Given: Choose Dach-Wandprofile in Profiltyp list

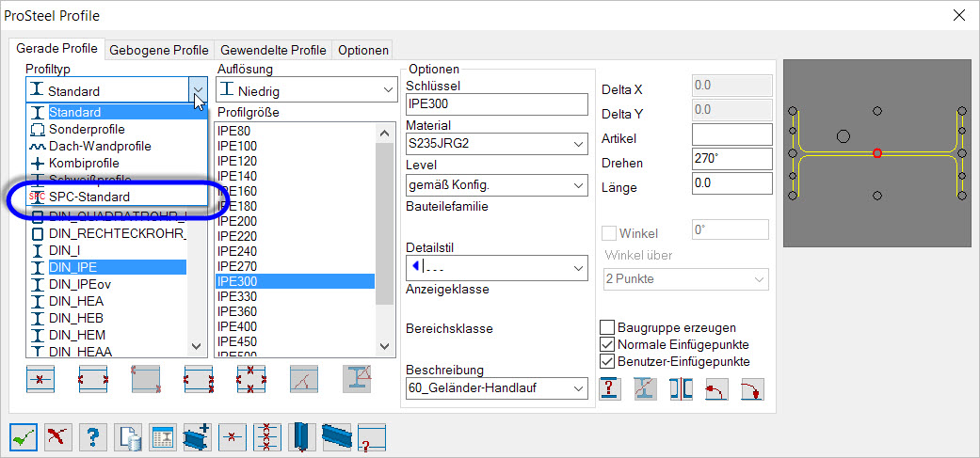Looking at the screenshot, I should (116, 146).
